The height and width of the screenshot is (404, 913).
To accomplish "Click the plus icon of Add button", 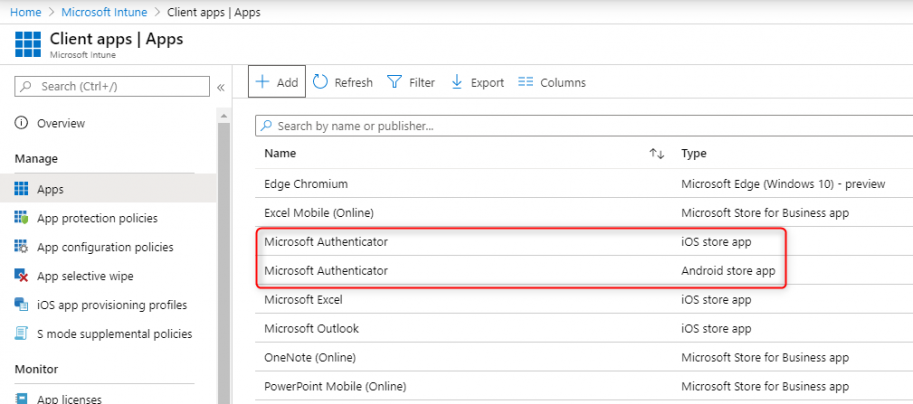I will coord(263,82).
